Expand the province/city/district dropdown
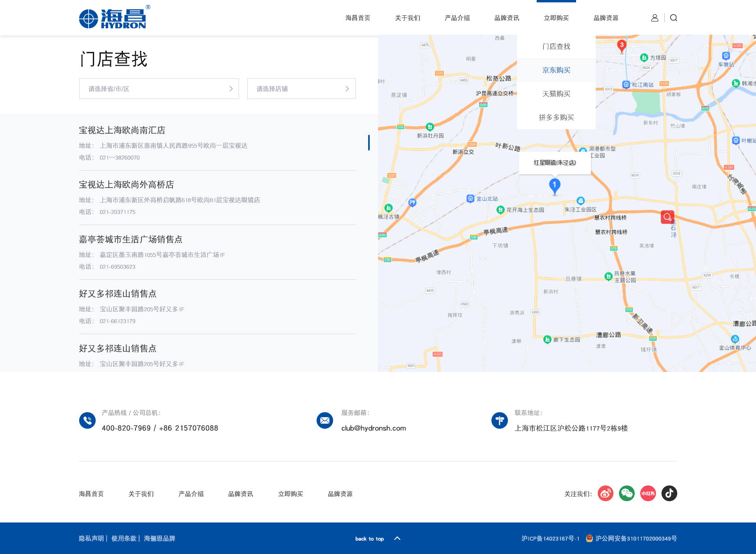756x554 pixels. click(159, 89)
